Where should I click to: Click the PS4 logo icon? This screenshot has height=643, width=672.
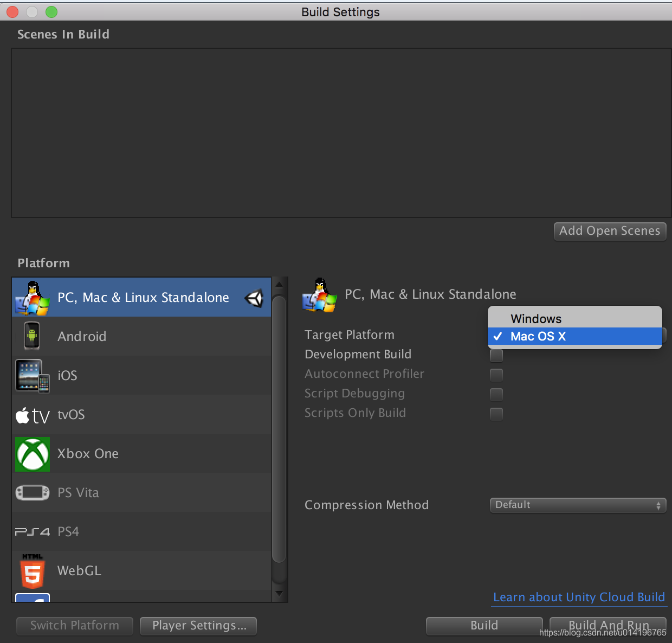pos(33,532)
